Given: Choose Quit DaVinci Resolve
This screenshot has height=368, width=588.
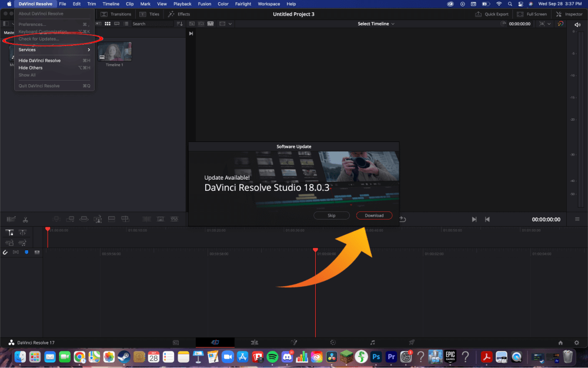Looking at the screenshot, I should pos(54,86).
